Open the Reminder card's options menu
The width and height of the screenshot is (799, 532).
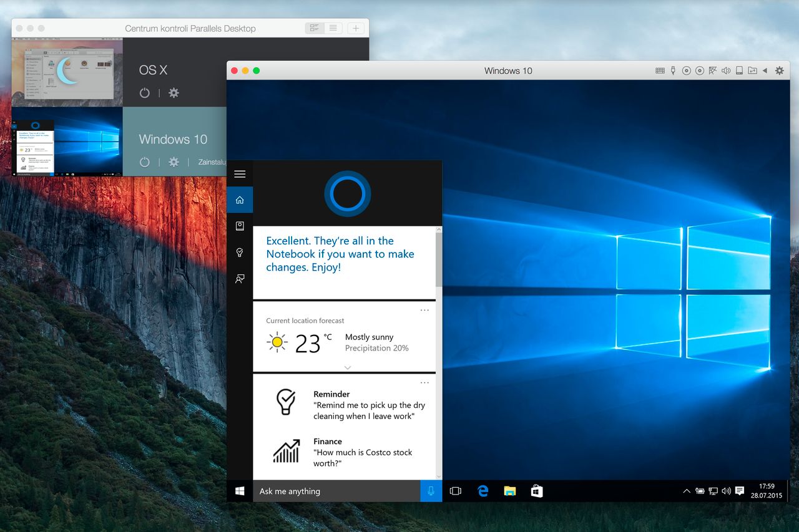425,382
